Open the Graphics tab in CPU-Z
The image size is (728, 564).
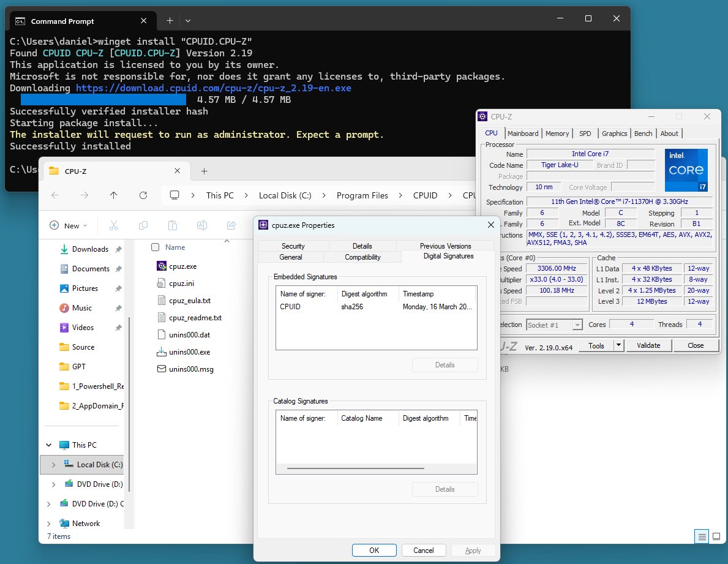pos(614,133)
